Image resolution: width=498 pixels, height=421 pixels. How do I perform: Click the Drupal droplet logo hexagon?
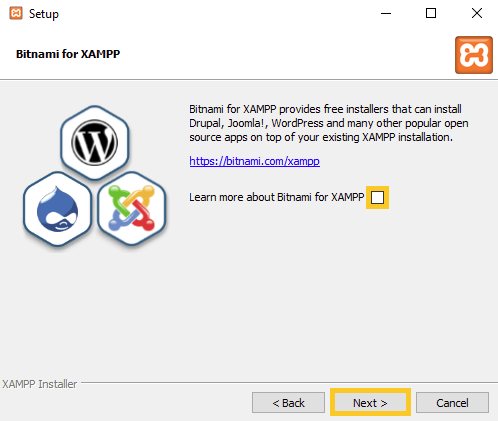point(58,209)
